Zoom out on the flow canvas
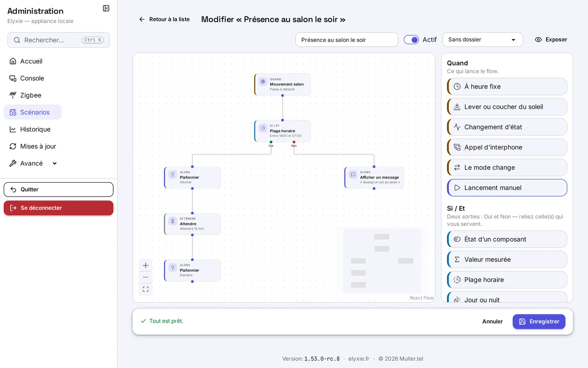This screenshot has height=368, width=588. [x=146, y=277]
